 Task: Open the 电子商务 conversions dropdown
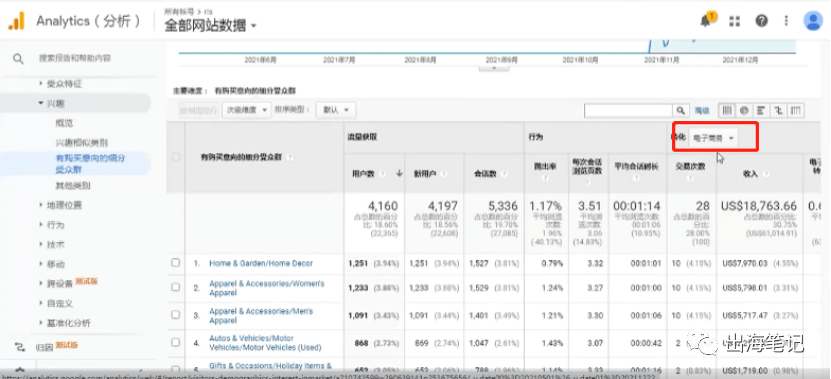tap(713, 138)
